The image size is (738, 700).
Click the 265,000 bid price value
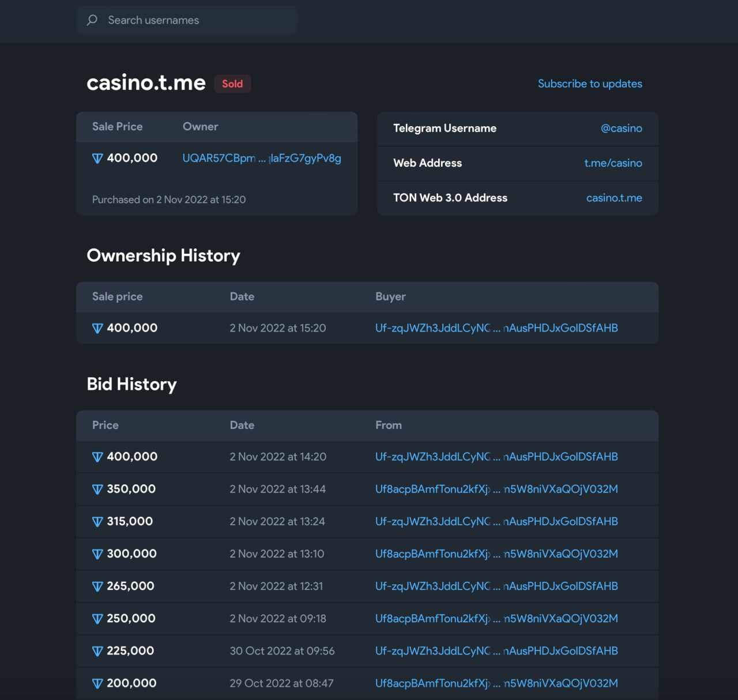click(x=130, y=586)
